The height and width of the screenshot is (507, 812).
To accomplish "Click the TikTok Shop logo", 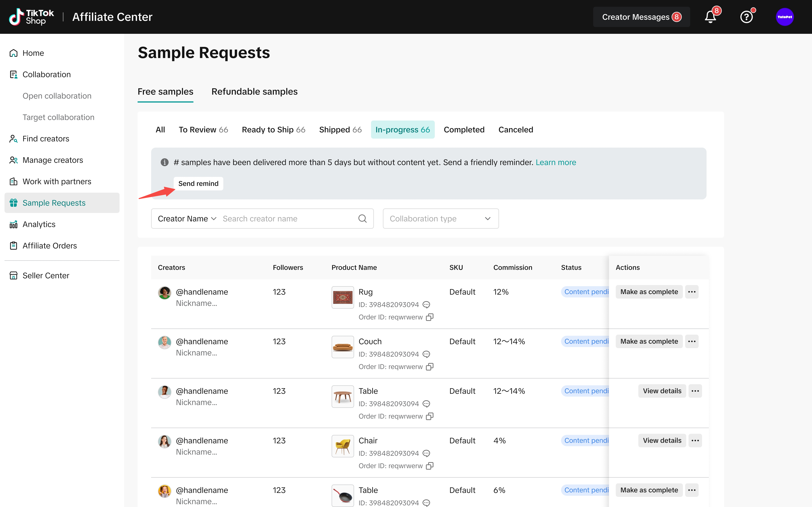I will click(31, 17).
